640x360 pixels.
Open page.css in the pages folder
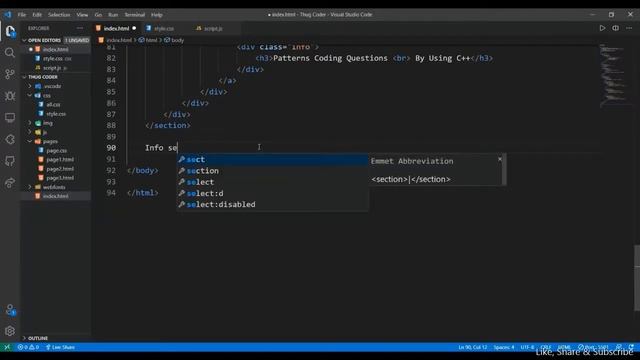pos(56,151)
